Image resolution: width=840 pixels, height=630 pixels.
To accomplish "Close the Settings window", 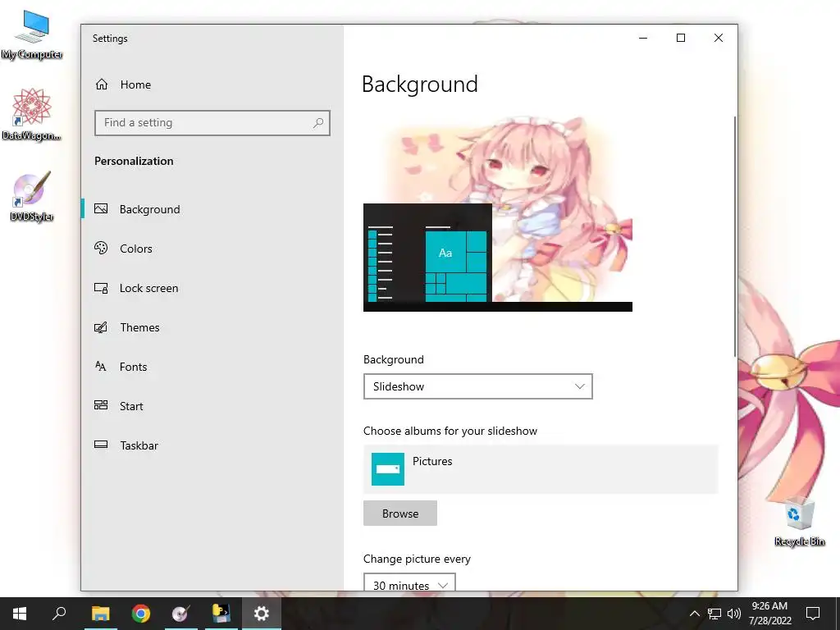I will pyautogui.click(x=719, y=38).
